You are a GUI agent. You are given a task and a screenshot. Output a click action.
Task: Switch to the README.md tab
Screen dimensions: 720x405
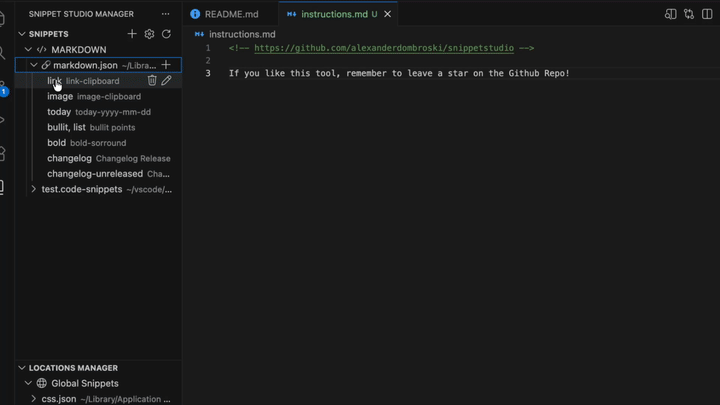pyautogui.click(x=231, y=14)
